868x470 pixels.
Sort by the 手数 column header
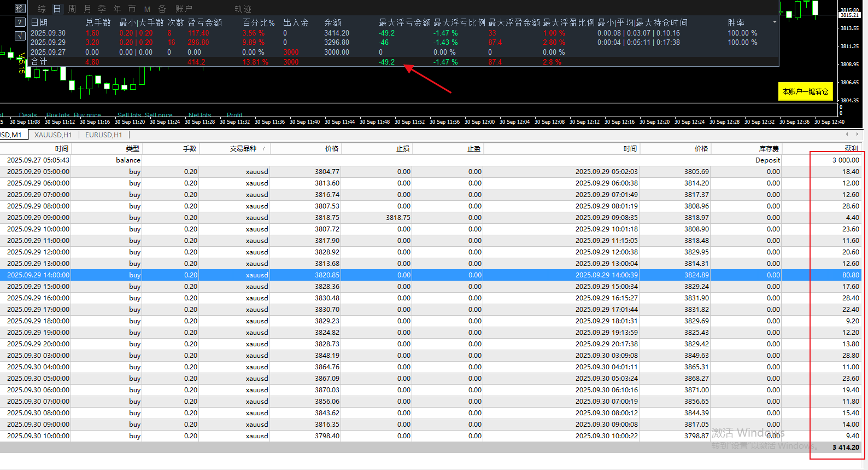click(171, 148)
